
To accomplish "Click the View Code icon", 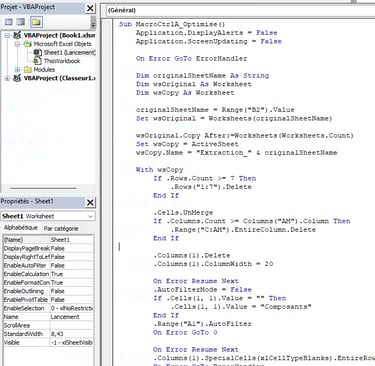I will coord(9,22).
